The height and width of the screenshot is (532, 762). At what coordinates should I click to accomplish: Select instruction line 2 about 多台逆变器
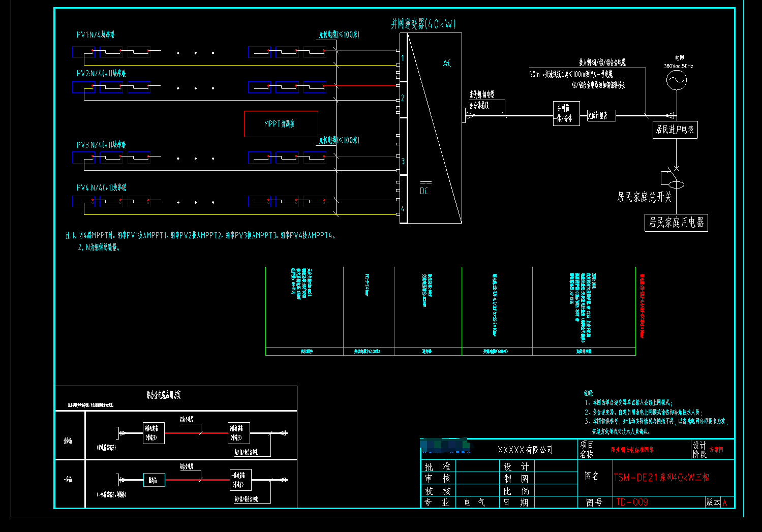coord(644,412)
